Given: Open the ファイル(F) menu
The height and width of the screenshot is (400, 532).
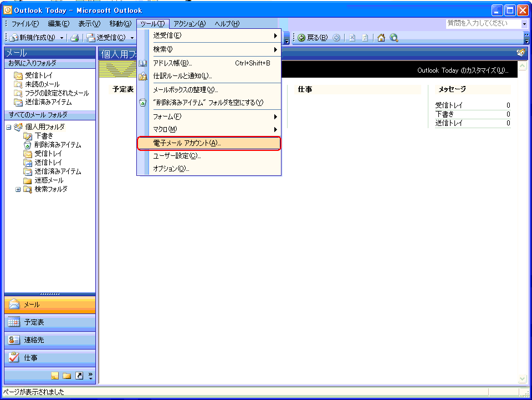Looking at the screenshot, I should [x=25, y=24].
